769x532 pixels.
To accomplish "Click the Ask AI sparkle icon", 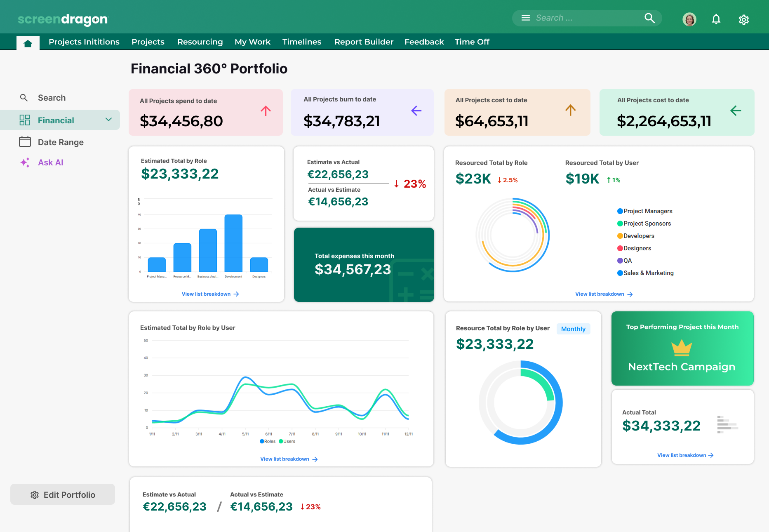I will (x=25, y=162).
